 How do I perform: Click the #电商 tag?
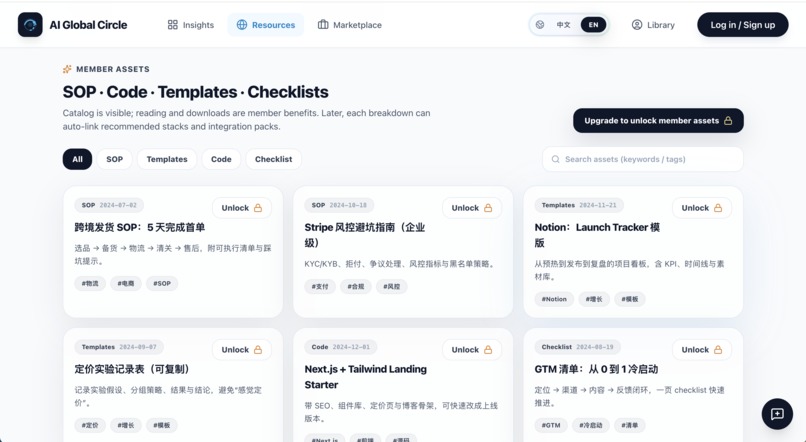(x=126, y=283)
